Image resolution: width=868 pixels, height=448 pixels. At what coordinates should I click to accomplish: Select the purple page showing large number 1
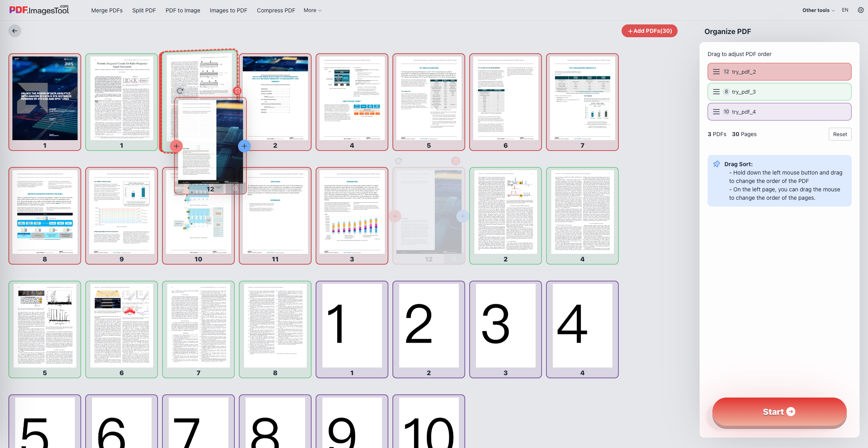[x=352, y=329]
